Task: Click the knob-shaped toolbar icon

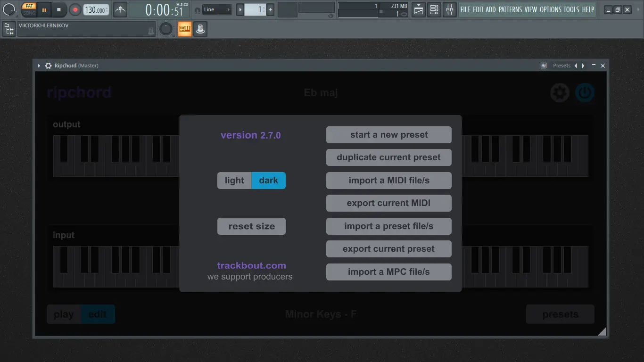Action: point(200,29)
